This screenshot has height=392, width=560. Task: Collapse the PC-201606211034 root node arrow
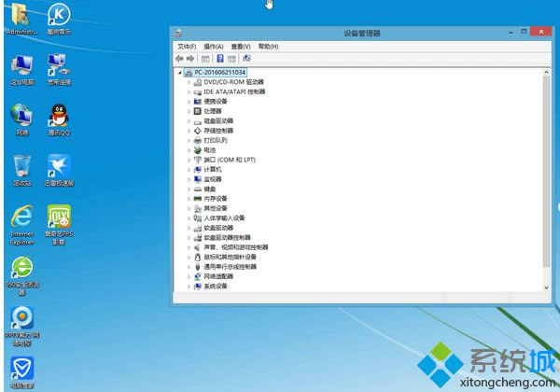click(x=180, y=73)
